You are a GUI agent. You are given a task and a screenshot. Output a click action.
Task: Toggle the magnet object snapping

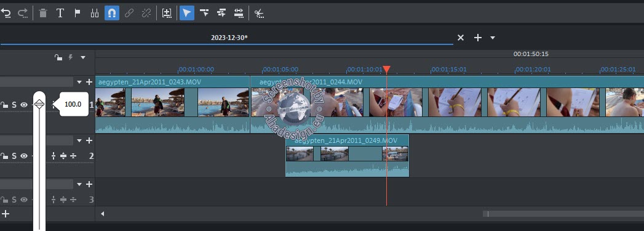[112, 13]
